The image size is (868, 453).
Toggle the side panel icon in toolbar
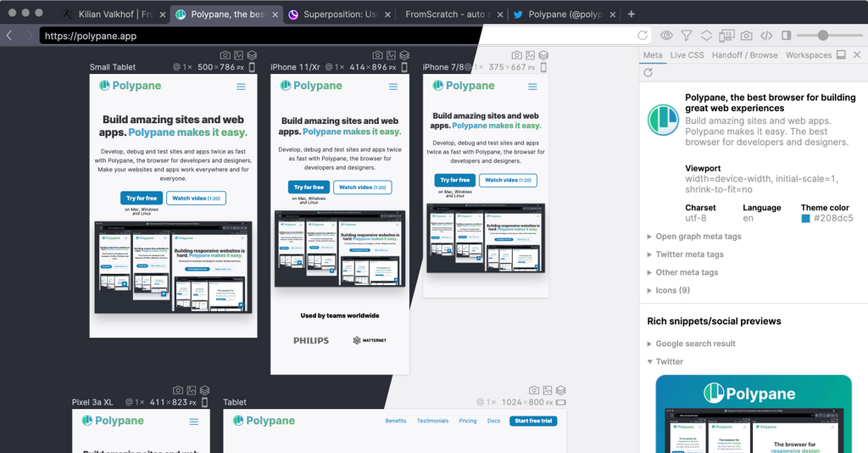[786, 36]
